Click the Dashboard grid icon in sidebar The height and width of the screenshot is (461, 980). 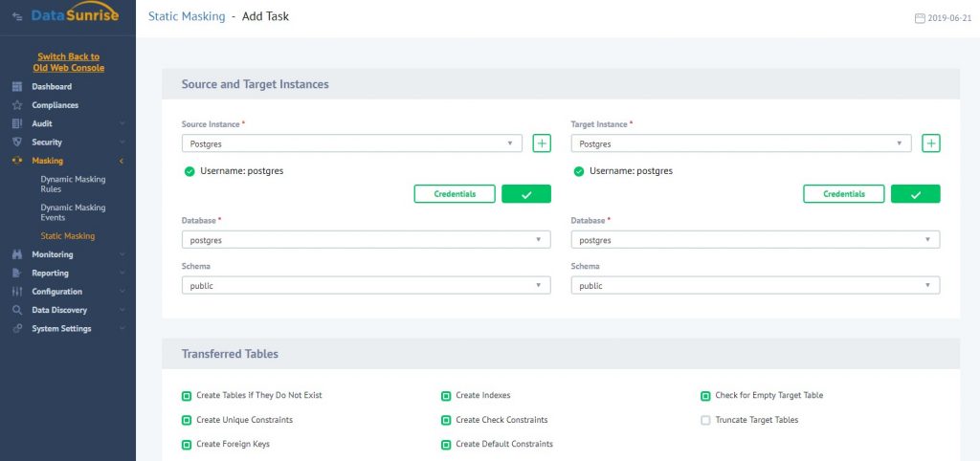click(16, 87)
